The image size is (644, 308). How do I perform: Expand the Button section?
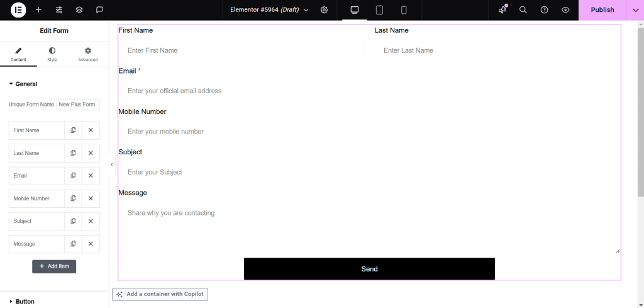[x=22, y=302]
